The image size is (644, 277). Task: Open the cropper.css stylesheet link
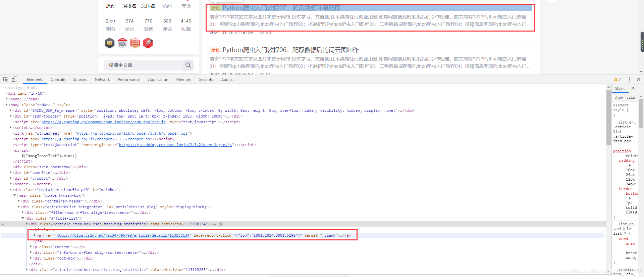pyautogui.click(x=132, y=133)
